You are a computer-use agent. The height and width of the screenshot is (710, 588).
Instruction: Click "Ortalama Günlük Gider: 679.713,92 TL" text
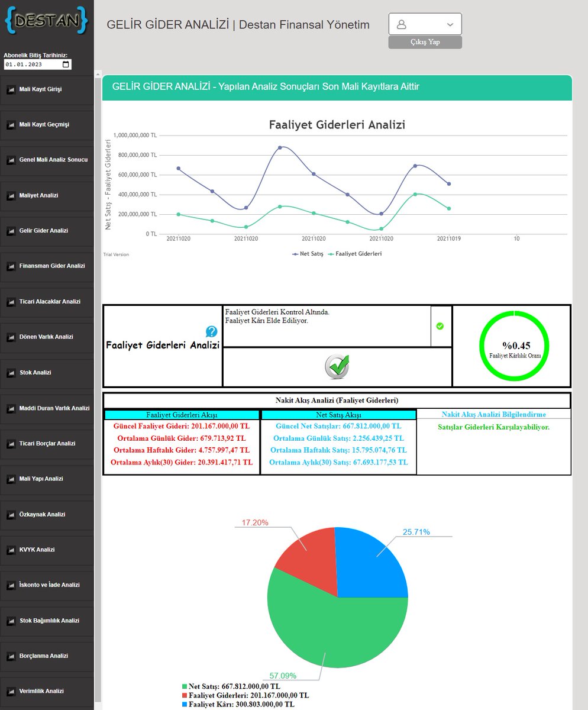(182, 438)
